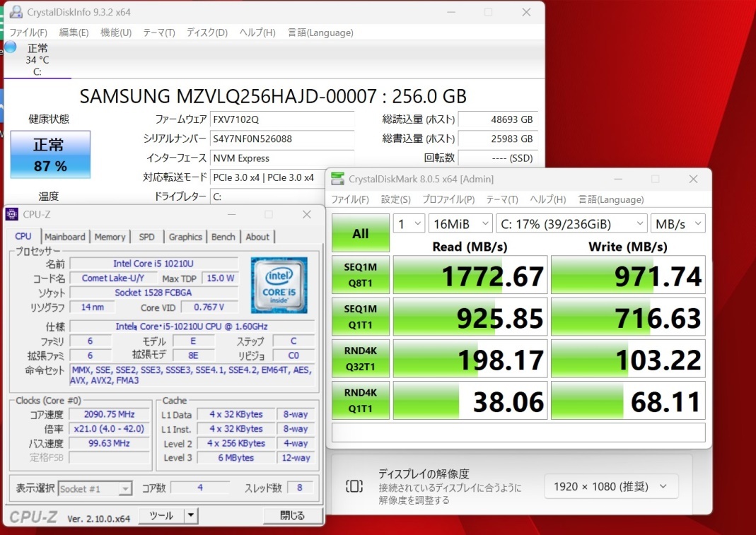The image size is (756, 535).
Task: Open the ヘルプ(H) menu in CrystalDiskInfo
Action: tap(257, 33)
